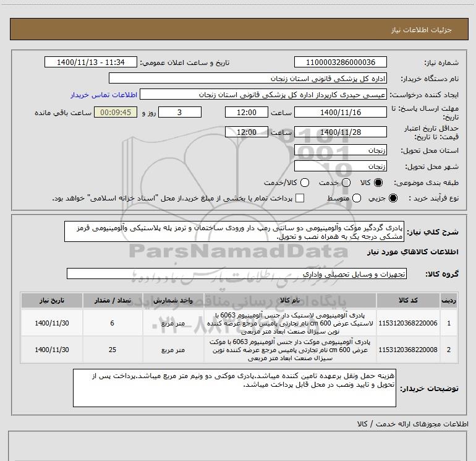Click quantity cell showing 25
476x461 pixels.
(113, 350)
